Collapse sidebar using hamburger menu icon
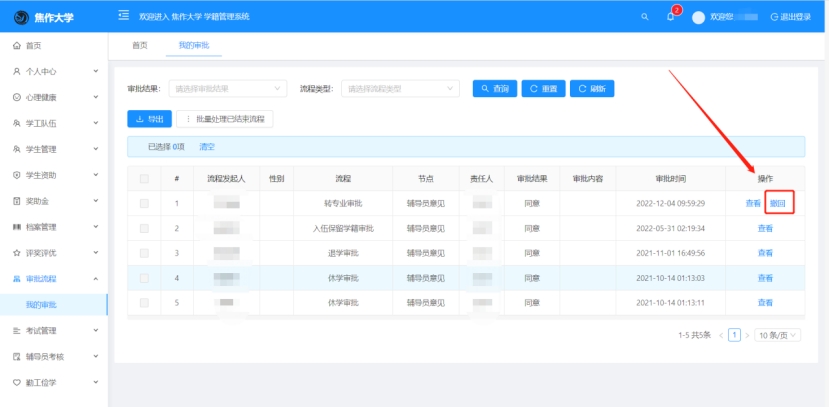The height and width of the screenshot is (407, 830). click(x=123, y=16)
